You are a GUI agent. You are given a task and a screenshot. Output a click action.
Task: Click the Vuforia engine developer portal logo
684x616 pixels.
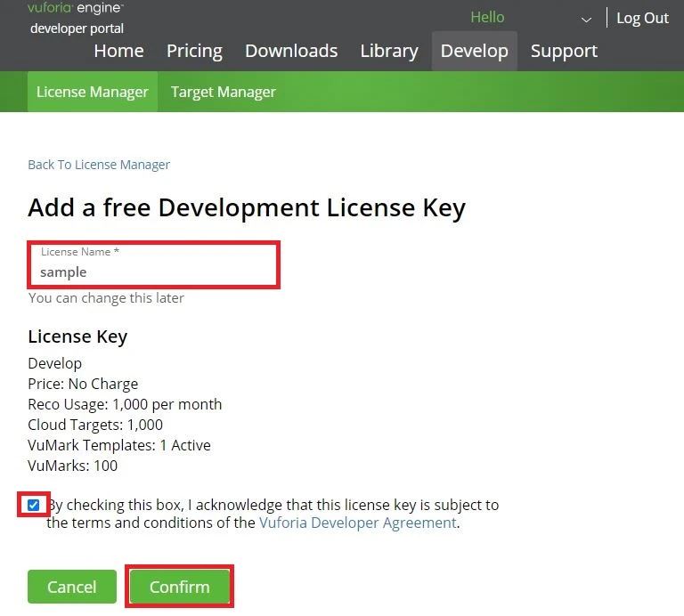click(77, 19)
